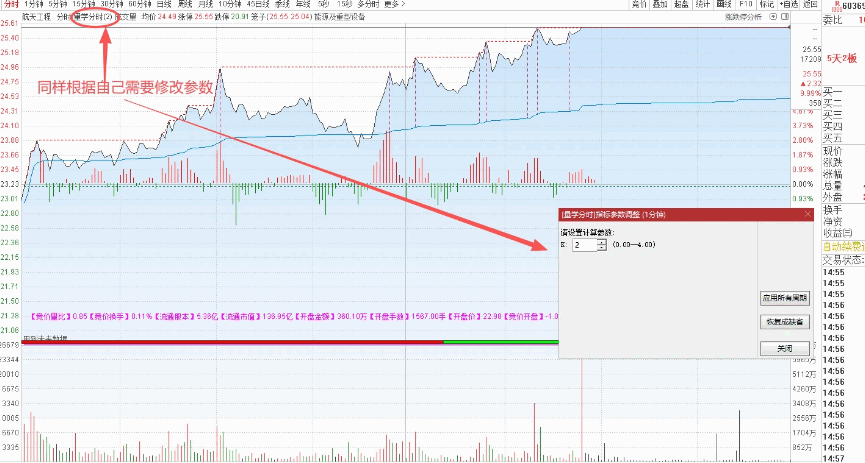Click the 自动续费 yellow notice
Screen dimensions: 865x463
tap(843, 247)
